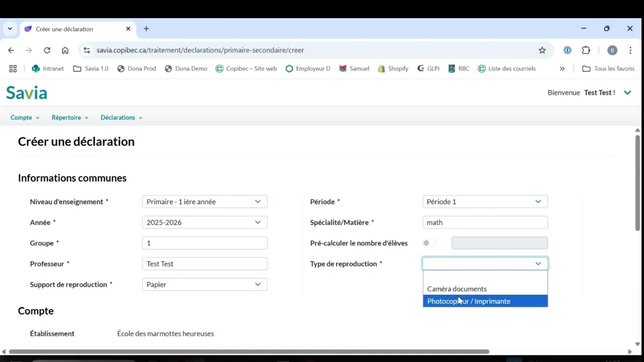Open the Déclarations menu

pos(121,118)
